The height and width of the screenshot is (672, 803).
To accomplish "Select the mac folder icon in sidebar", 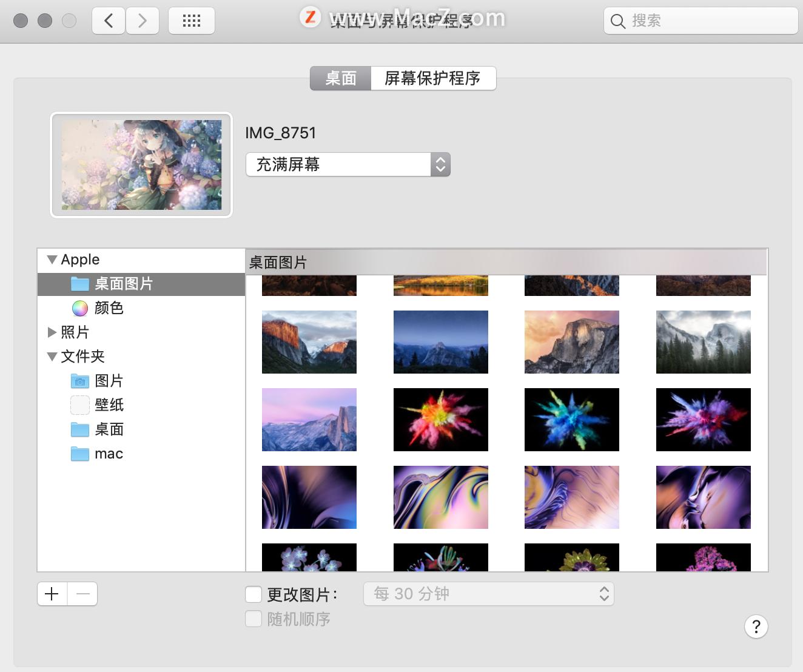I will point(79,454).
